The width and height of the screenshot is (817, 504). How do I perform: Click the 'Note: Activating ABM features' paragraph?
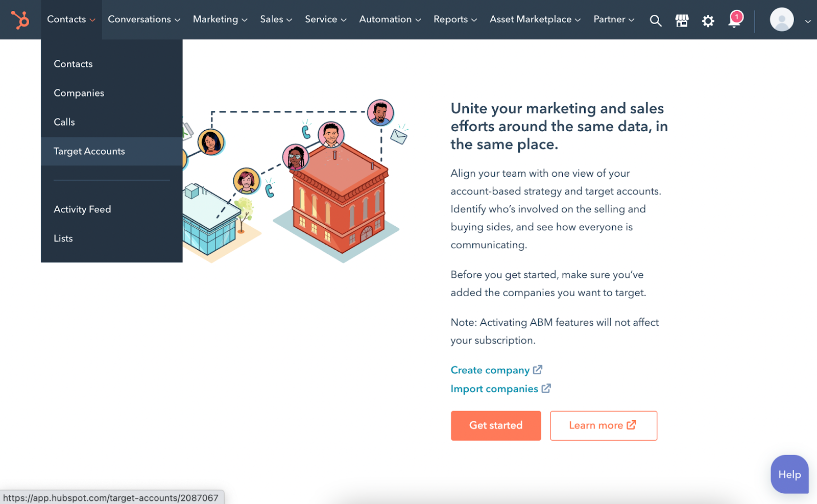555,331
